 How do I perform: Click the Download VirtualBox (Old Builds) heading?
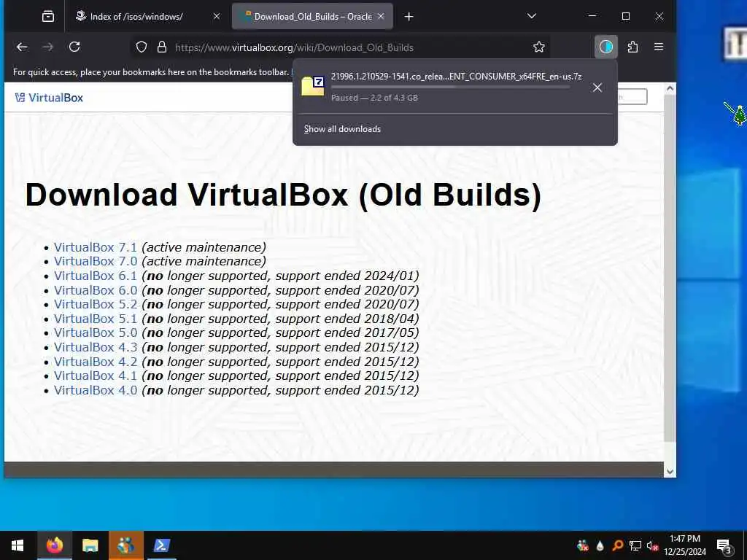pyautogui.click(x=283, y=195)
